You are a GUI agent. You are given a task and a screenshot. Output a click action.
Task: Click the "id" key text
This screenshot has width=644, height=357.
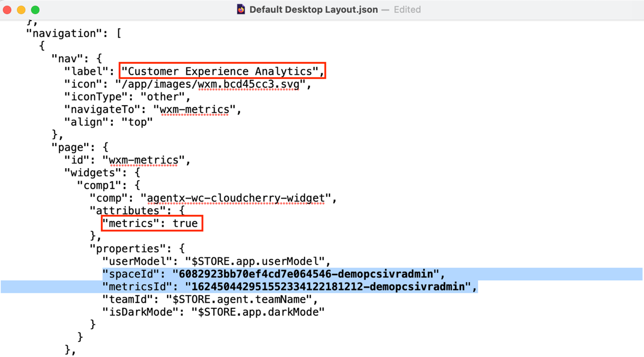pos(77,160)
